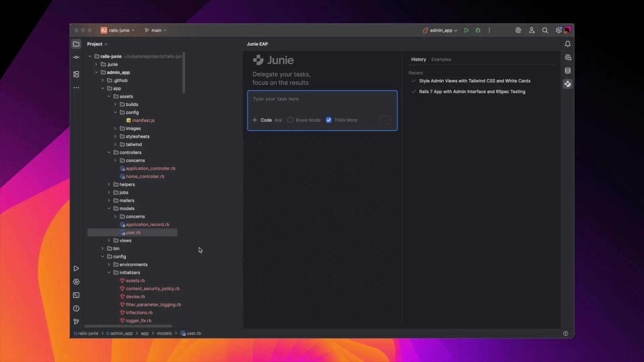The width and height of the screenshot is (644, 362).
Task: Click models in the breadcrumb bar
Action: (x=164, y=334)
